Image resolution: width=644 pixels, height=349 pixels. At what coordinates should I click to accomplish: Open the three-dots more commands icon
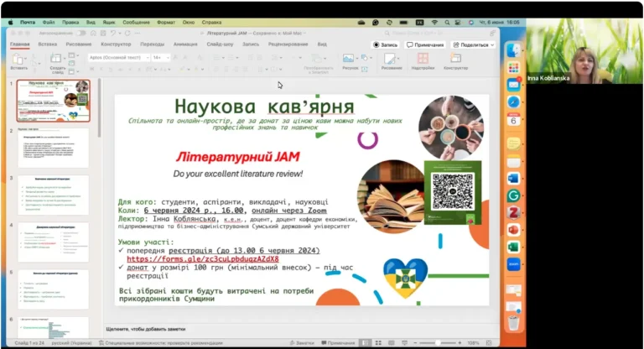pos(138,33)
